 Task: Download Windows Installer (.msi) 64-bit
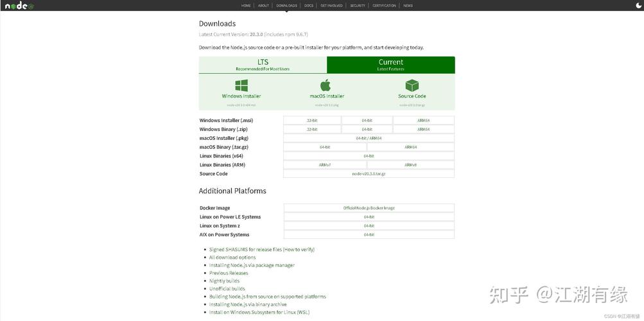(x=367, y=120)
